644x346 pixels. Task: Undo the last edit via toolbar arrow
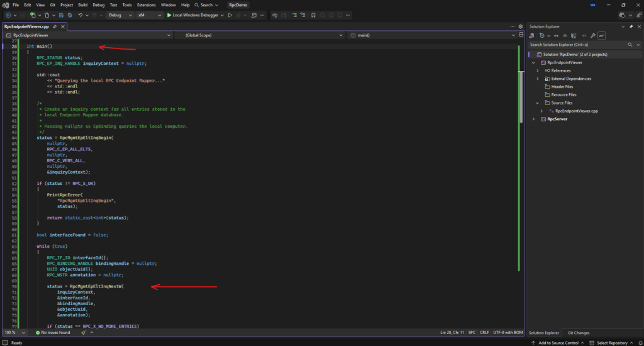tap(80, 15)
